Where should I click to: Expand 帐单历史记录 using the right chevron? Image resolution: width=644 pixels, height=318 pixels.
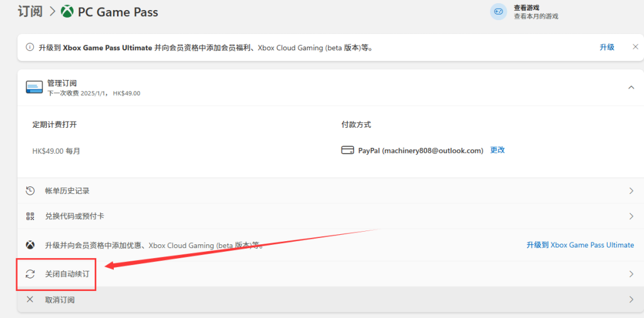click(631, 191)
